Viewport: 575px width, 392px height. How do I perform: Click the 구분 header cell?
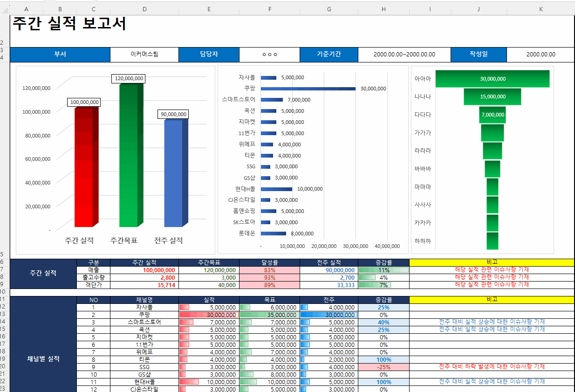coord(93,262)
